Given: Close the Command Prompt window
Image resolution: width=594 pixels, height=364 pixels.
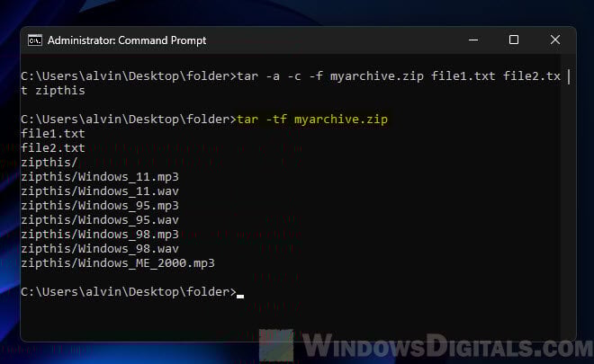Looking at the screenshot, I should tap(555, 40).
